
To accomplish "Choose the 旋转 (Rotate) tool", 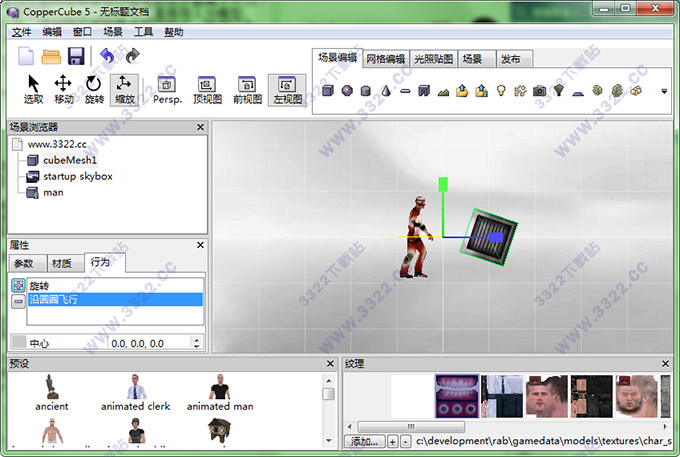I will point(93,89).
